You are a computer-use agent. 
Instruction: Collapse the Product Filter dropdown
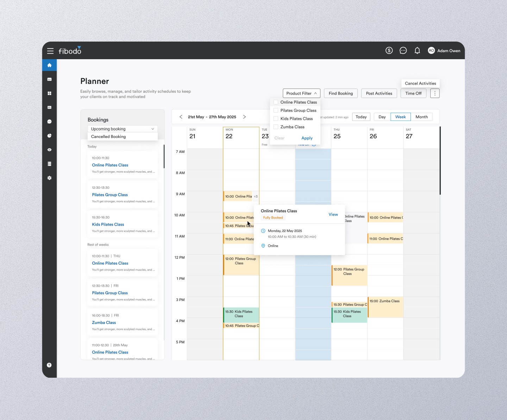301,93
